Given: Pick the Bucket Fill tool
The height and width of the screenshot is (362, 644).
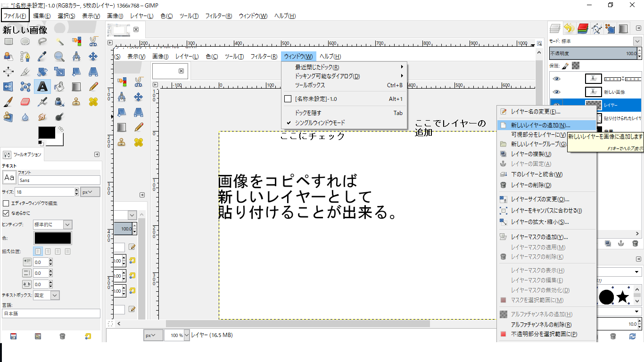Looking at the screenshot, I should 59,87.
